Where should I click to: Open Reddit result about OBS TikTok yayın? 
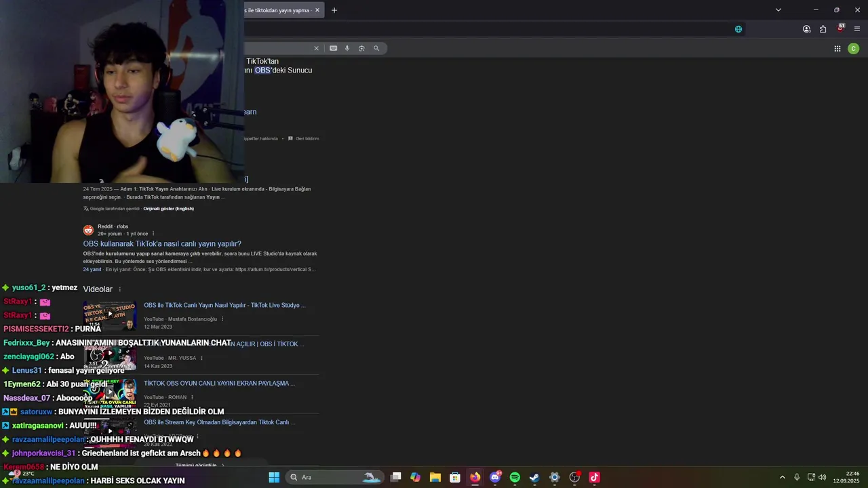162,244
